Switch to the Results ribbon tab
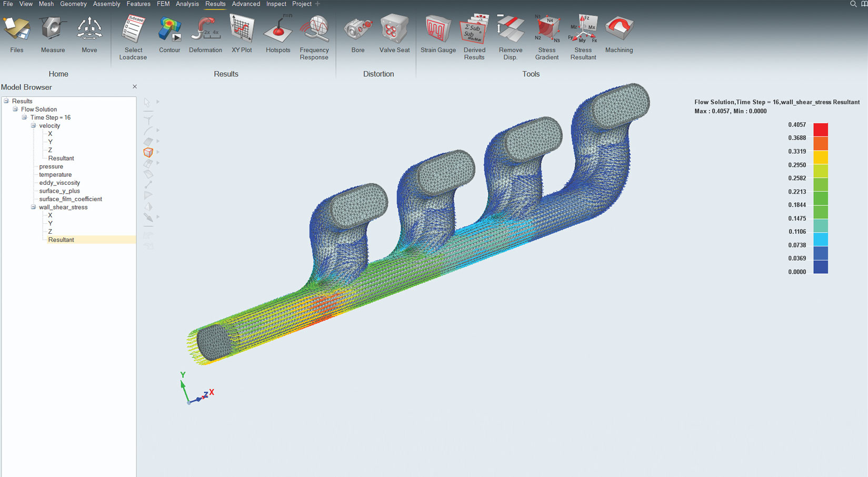The image size is (868, 477). click(215, 4)
